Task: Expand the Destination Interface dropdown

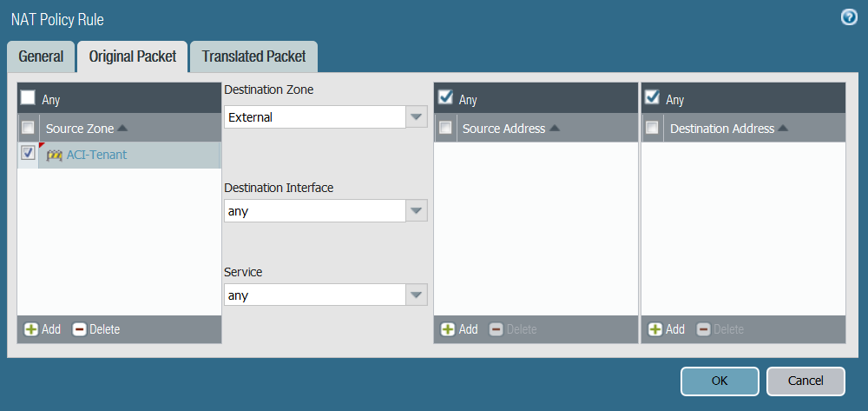Action: click(x=417, y=211)
